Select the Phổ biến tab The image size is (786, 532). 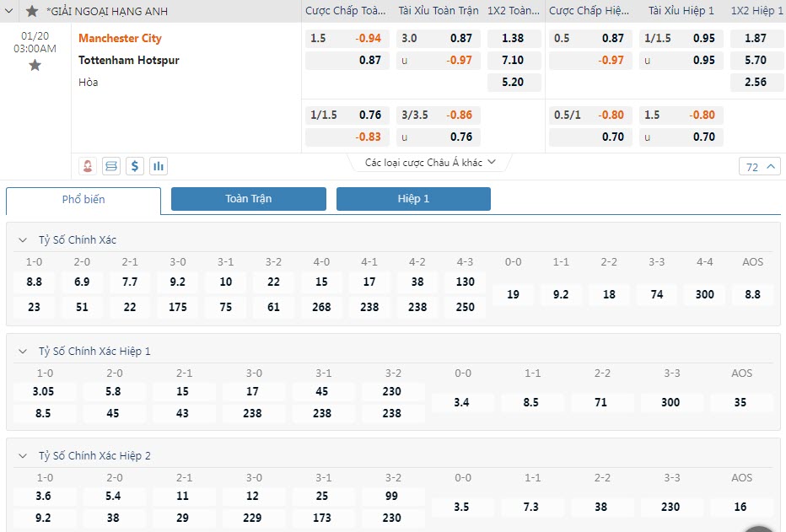pos(83,200)
